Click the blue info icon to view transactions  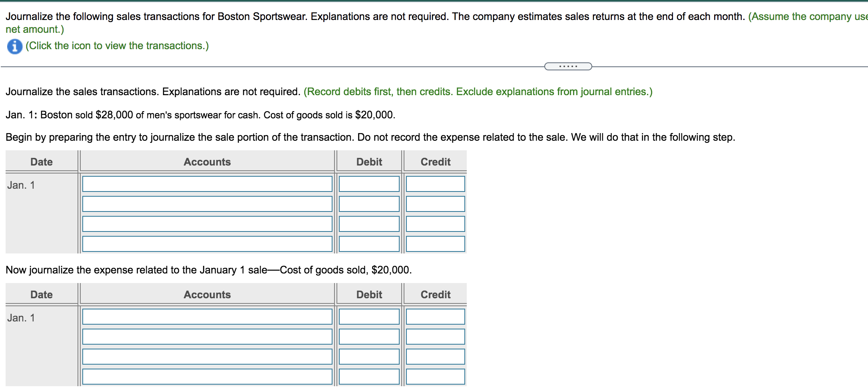14,46
